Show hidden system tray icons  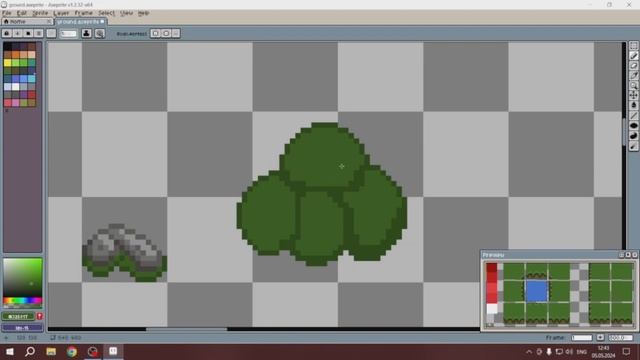(x=529, y=352)
